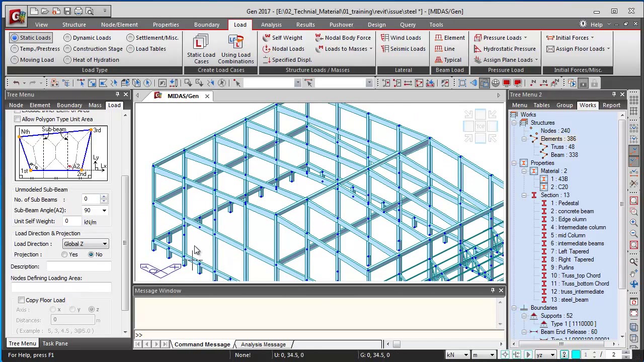Expand Pressure Loads dropdown
The height and width of the screenshot is (362, 644).
525,38
